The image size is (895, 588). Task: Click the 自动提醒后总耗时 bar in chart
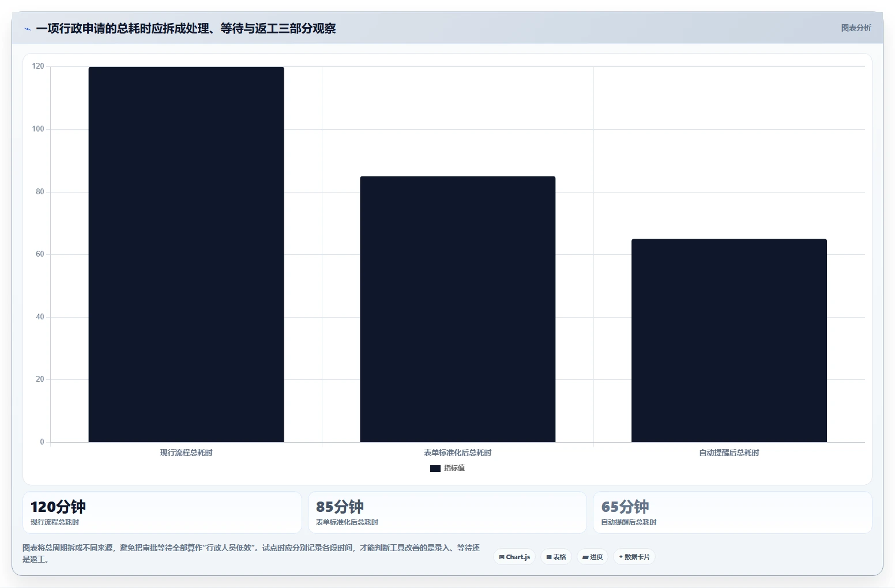(729, 341)
